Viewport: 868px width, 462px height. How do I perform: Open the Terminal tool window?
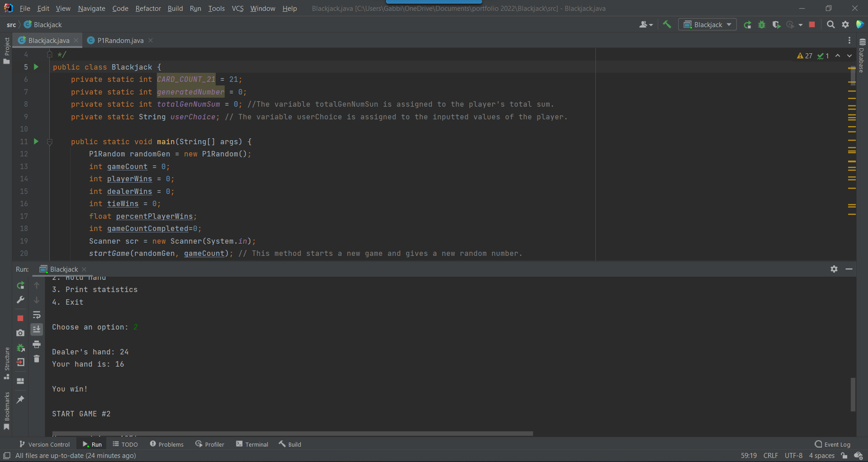coord(252,444)
